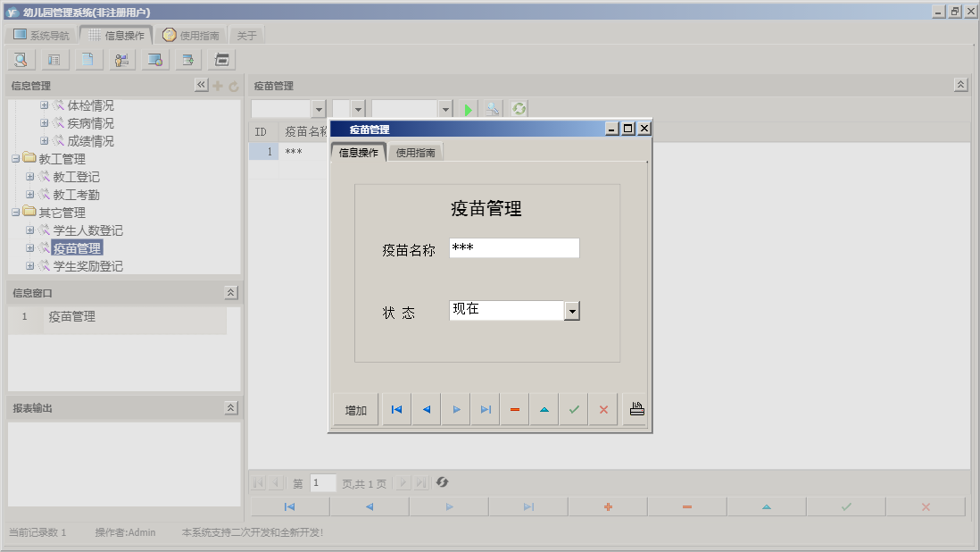Click the page number input field
Screen dimensions: 980x552
click(322, 482)
